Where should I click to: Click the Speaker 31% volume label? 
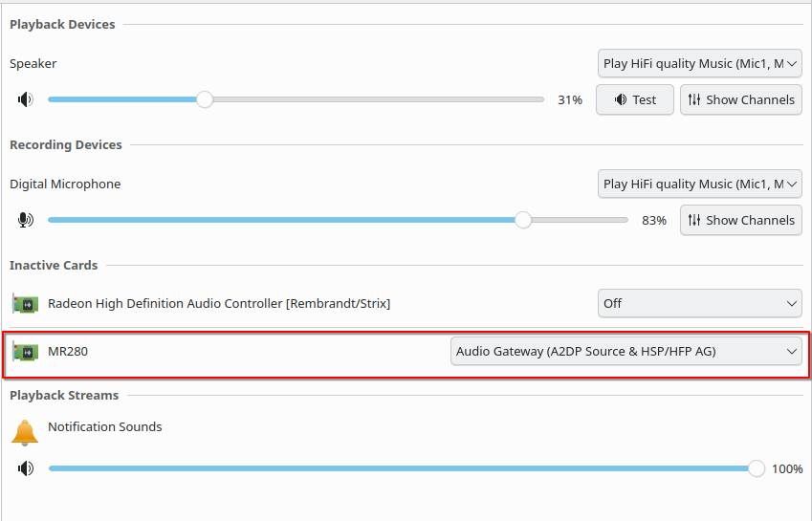point(570,99)
